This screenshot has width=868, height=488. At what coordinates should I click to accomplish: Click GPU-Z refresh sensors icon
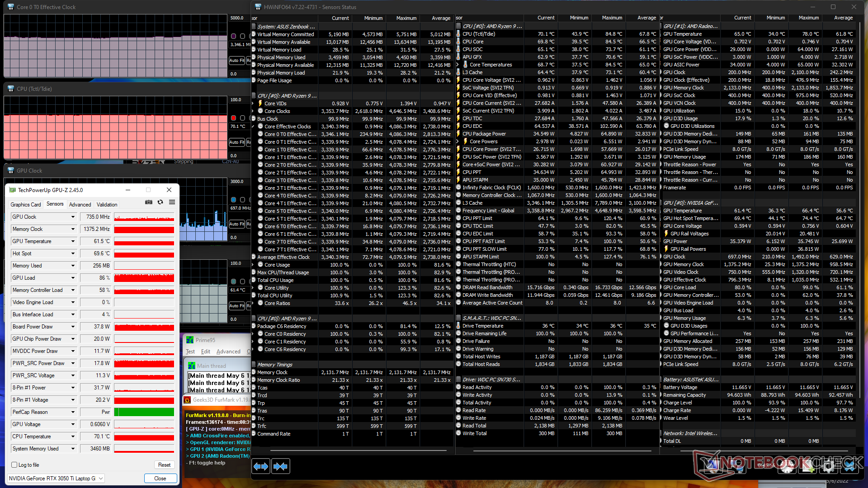[x=160, y=202]
